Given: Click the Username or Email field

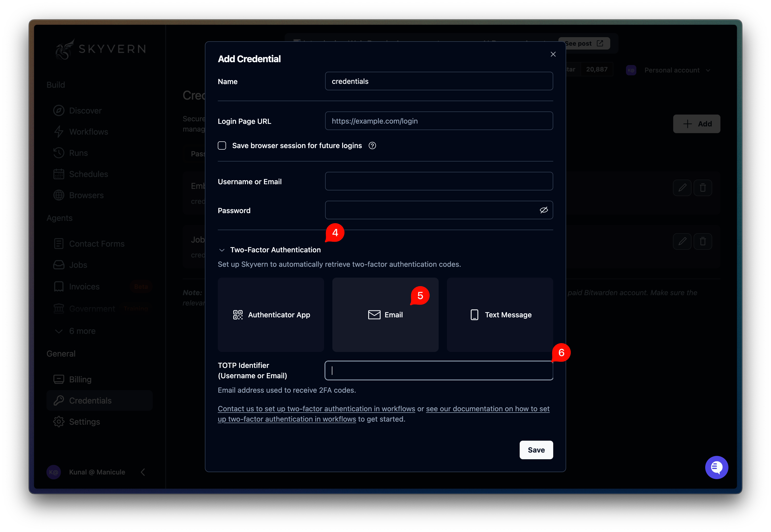Looking at the screenshot, I should (439, 181).
